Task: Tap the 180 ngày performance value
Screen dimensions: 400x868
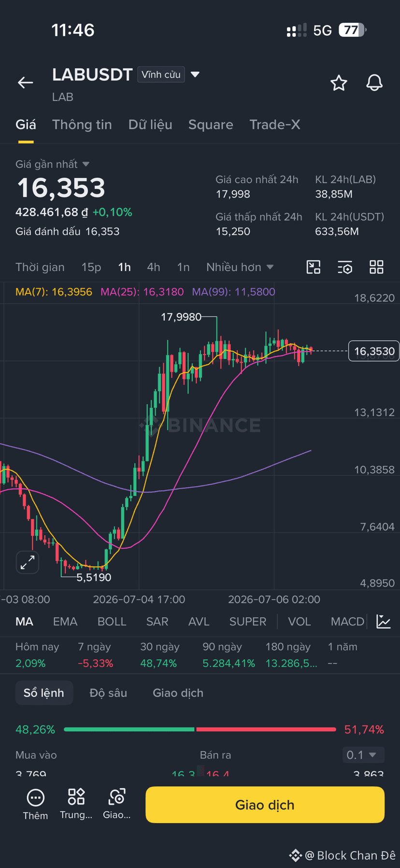Action: [x=291, y=663]
